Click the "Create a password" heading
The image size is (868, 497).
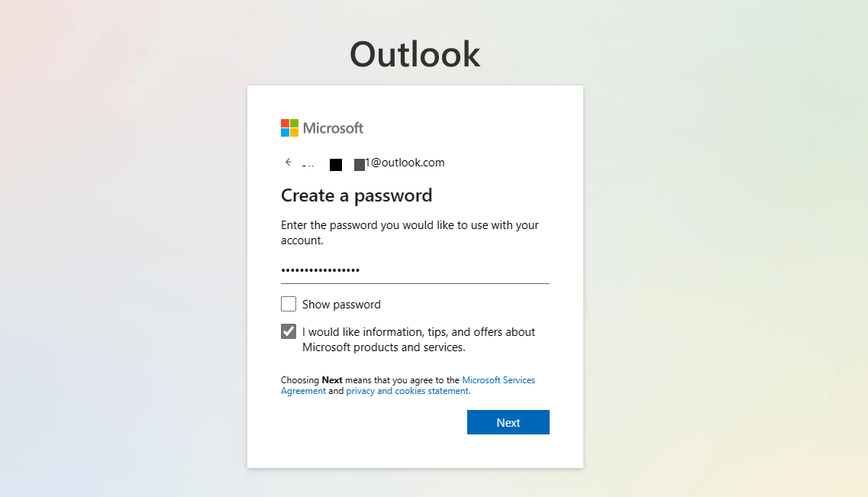coord(357,195)
